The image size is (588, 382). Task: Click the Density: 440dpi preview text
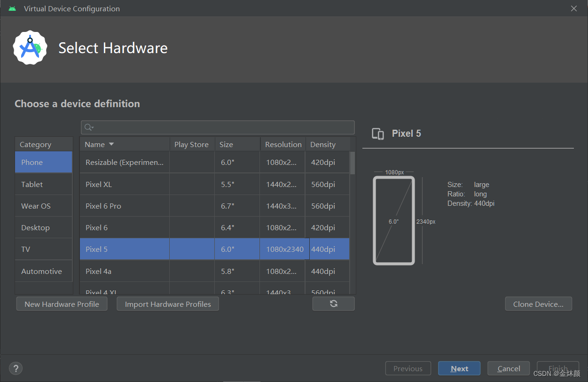[471, 203]
